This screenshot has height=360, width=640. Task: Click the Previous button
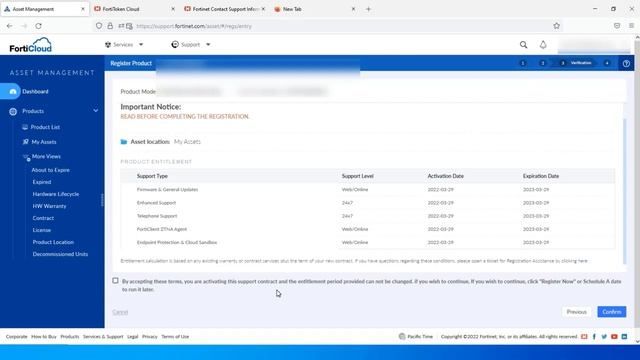point(576,312)
